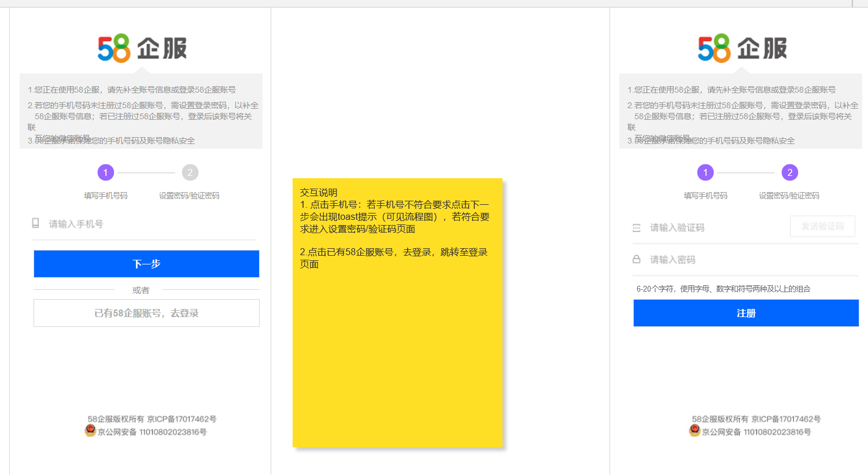The image size is (868, 475).
Task: Click note line 1. 点击手机号
Action: (x=395, y=217)
